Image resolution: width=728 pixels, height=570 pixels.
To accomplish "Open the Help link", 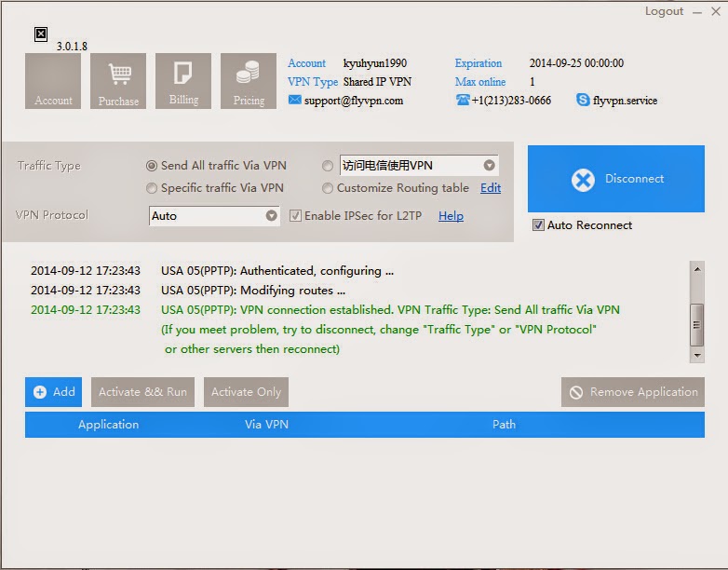I will pyautogui.click(x=451, y=216).
